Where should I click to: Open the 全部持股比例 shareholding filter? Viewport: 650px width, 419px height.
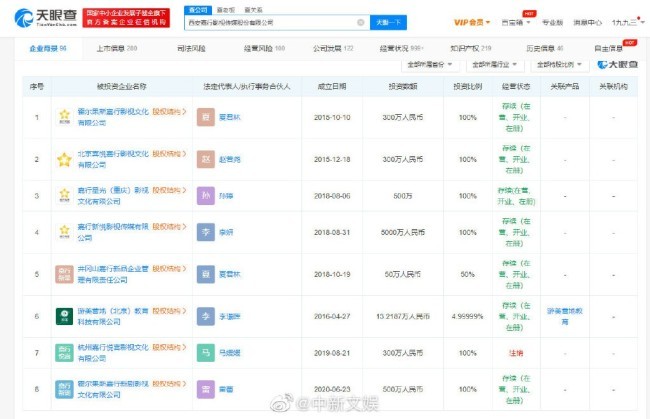pyautogui.click(x=560, y=65)
